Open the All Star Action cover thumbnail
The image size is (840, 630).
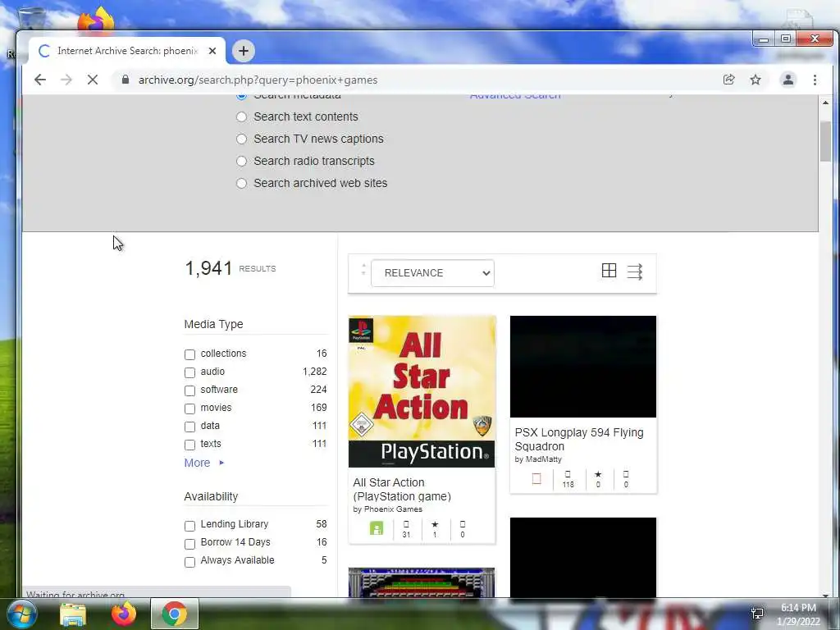pos(422,391)
